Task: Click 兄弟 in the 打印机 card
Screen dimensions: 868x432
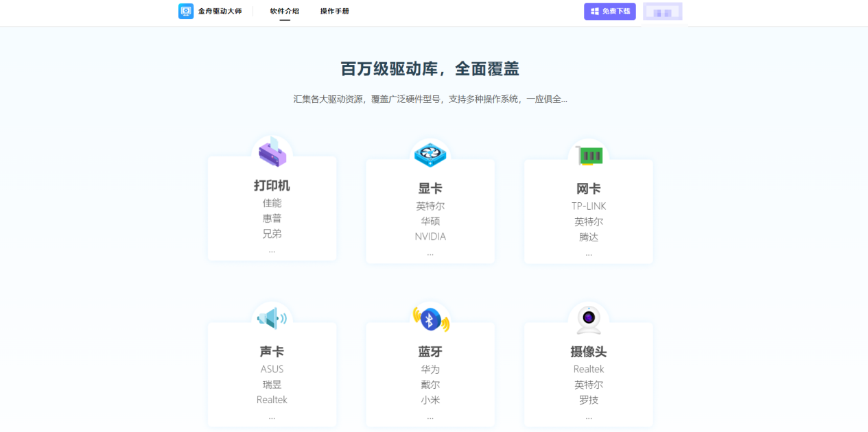Action: coord(272,234)
